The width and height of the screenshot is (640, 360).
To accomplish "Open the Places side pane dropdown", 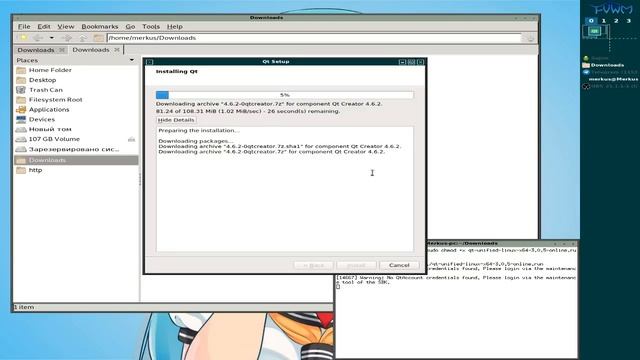I will (x=131, y=60).
